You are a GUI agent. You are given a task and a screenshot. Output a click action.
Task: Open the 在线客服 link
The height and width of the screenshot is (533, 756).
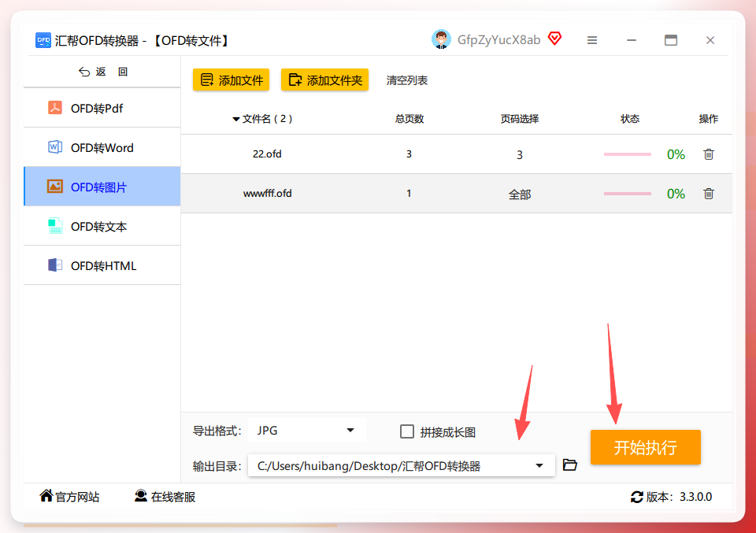tap(165, 496)
